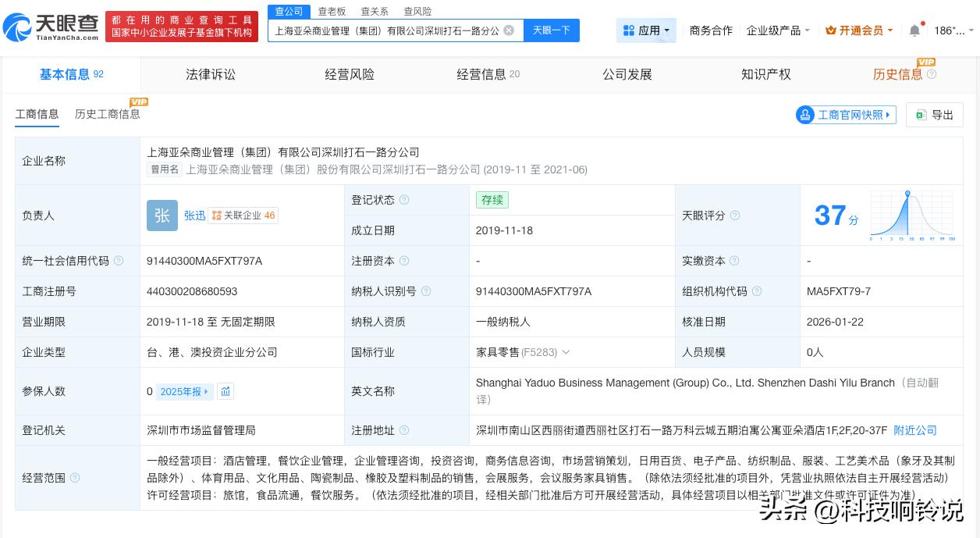The image size is (980, 538).
Task: Select the 查老板 search tab
Action: click(332, 11)
